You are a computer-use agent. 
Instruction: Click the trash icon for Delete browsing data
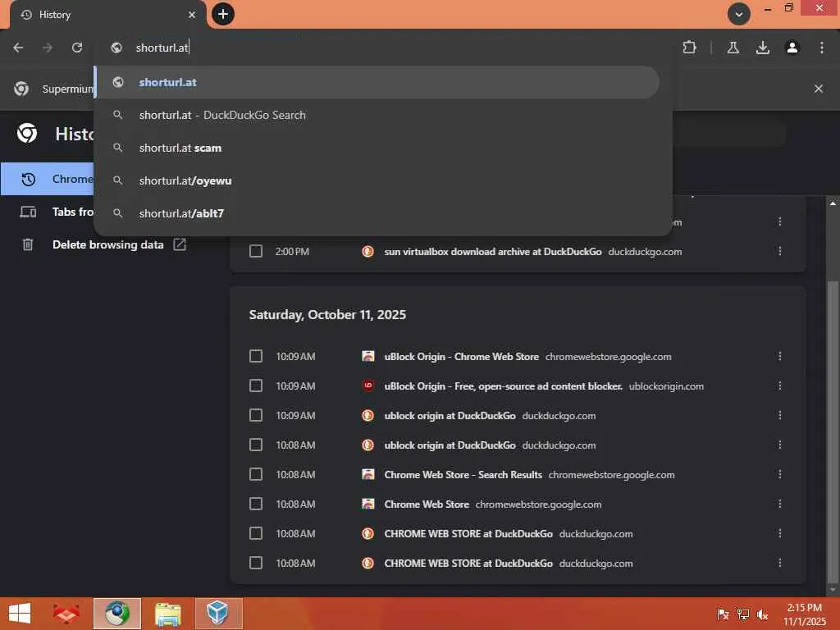coord(27,244)
